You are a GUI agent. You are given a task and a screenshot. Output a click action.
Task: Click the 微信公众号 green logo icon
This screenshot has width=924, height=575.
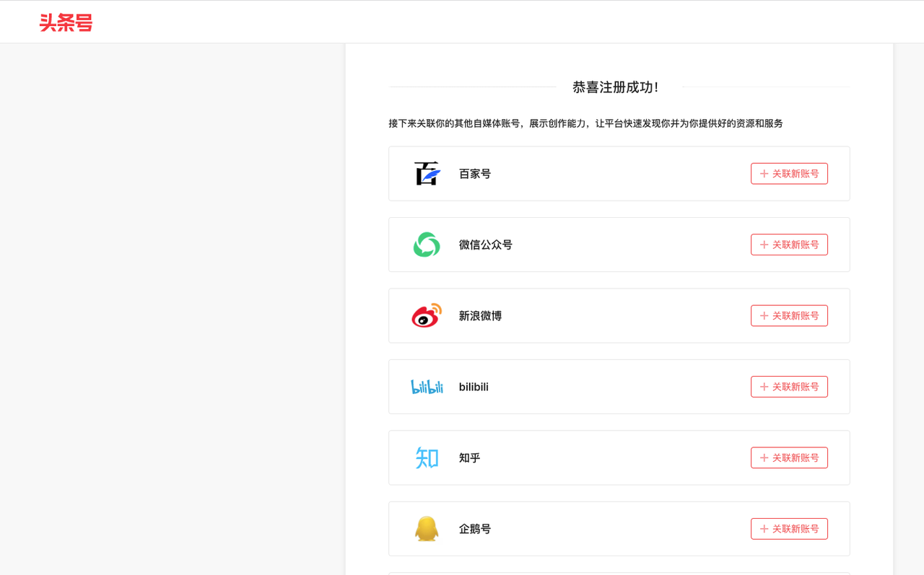pyautogui.click(x=427, y=245)
